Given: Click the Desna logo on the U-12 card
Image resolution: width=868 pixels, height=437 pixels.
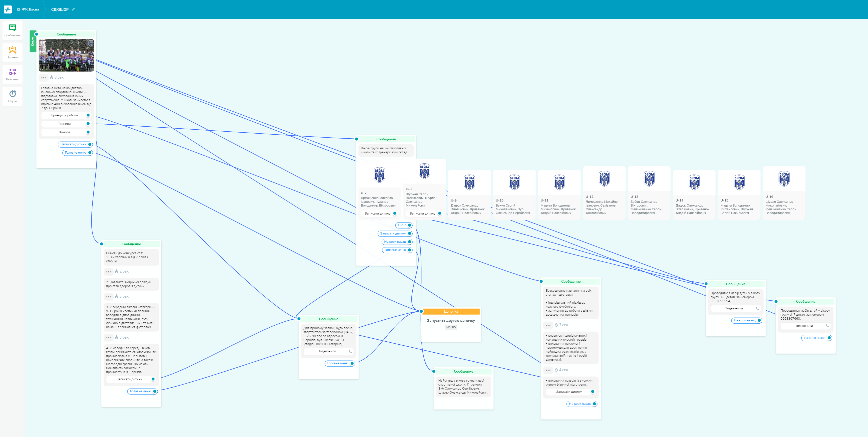Looking at the screenshot, I should pos(604,179).
